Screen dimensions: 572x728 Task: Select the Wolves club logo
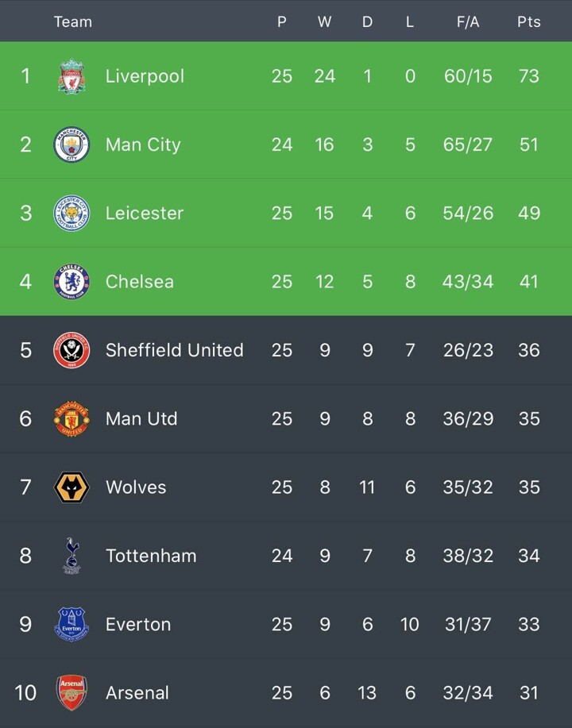(71, 487)
